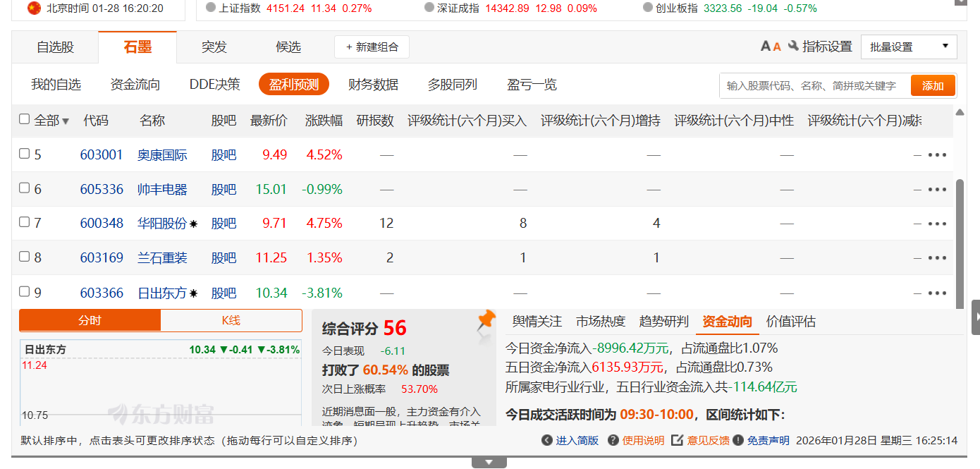Switch to 财务数据 view
Screen dimensions: 980x469
click(374, 85)
